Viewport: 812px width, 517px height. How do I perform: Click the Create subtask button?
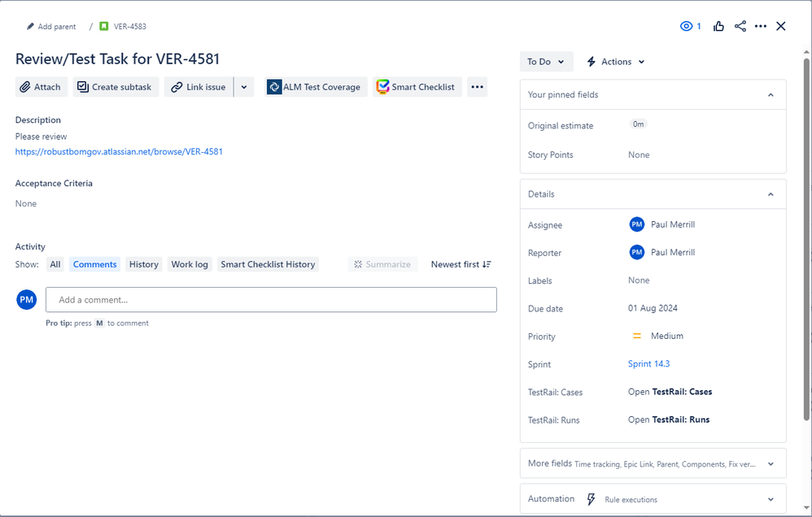click(116, 87)
